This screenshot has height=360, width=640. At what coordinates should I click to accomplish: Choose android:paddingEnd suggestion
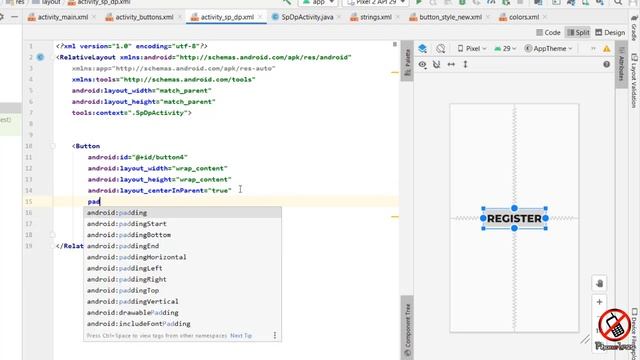(x=182, y=246)
